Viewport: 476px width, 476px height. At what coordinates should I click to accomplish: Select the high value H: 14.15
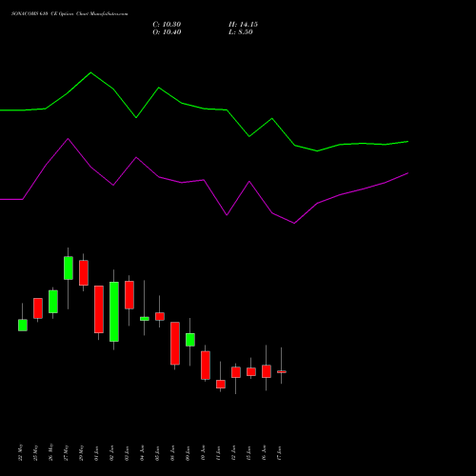click(x=243, y=25)
